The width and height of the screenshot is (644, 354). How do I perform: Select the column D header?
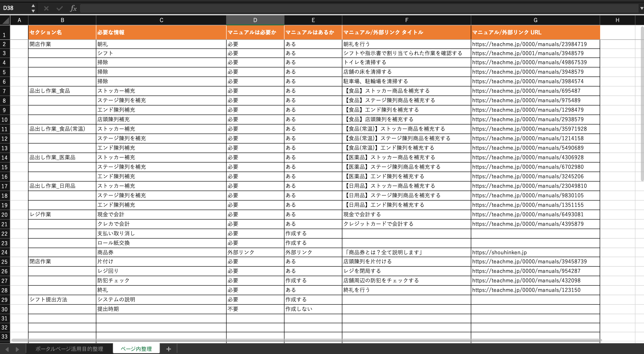255,20
